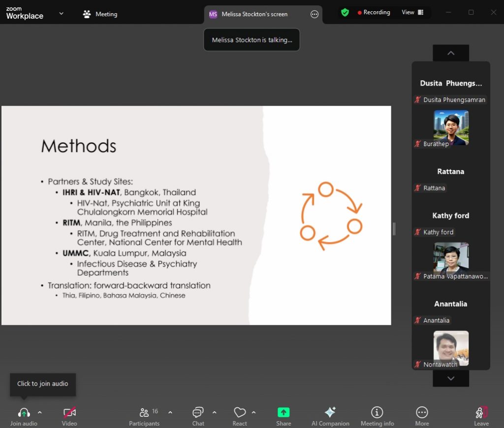
Task: Click the React heart icon
Action: point(240,413)
